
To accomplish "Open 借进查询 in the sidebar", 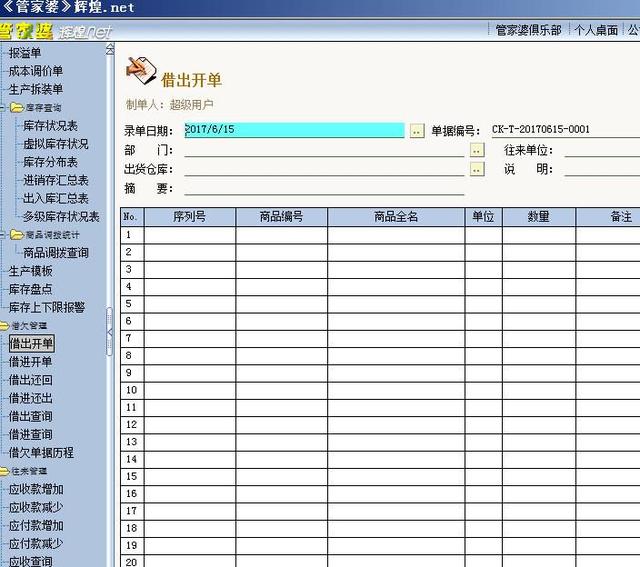I will [31, 434].
